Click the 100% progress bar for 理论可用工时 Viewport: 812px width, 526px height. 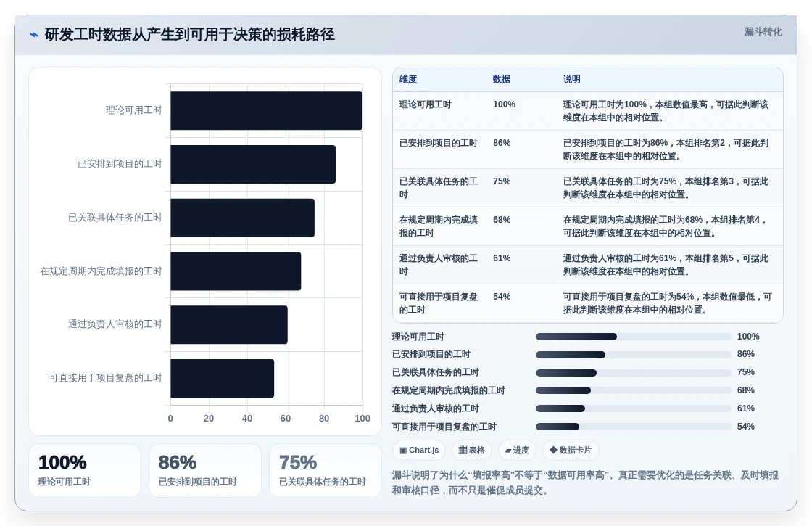pos(634,337)
